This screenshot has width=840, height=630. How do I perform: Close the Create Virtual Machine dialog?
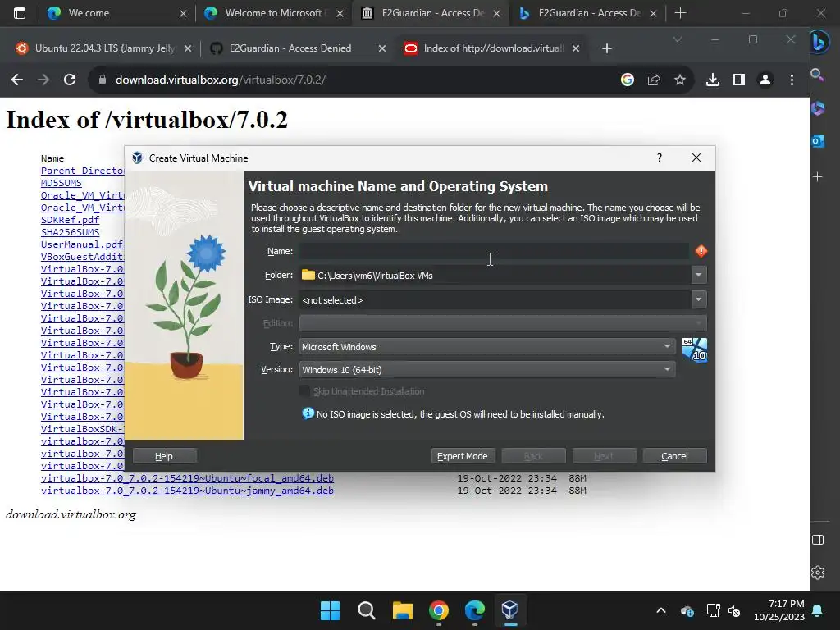click(x=696, y=157)
